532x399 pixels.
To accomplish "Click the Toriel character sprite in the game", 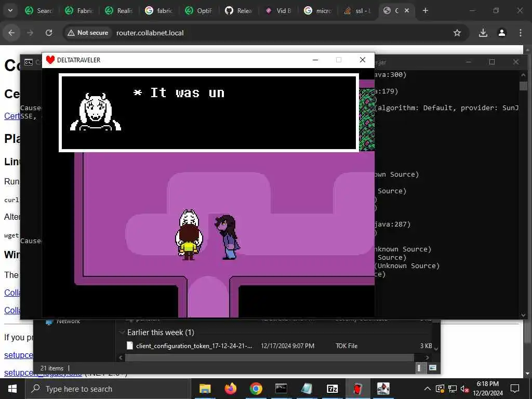I will pos(189,218).
